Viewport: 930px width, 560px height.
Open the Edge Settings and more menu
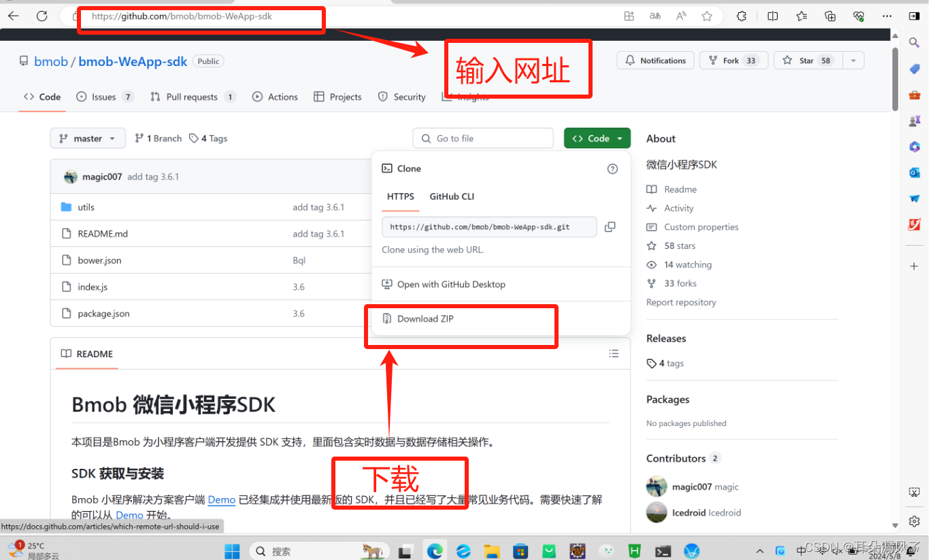887,16
